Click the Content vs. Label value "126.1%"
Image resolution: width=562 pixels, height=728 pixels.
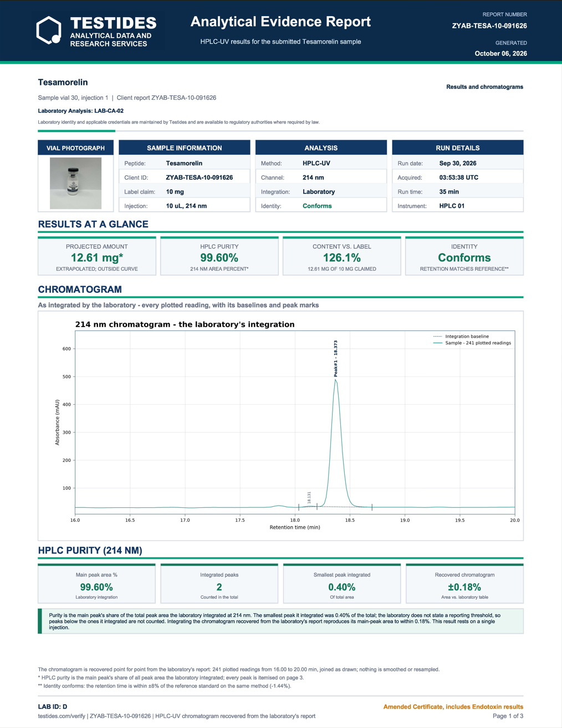[342, 258]
